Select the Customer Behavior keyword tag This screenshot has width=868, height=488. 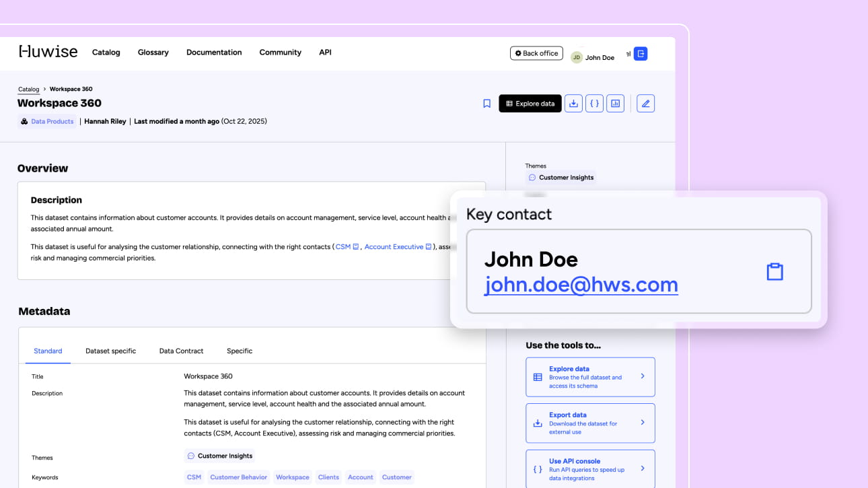point(238,477)
